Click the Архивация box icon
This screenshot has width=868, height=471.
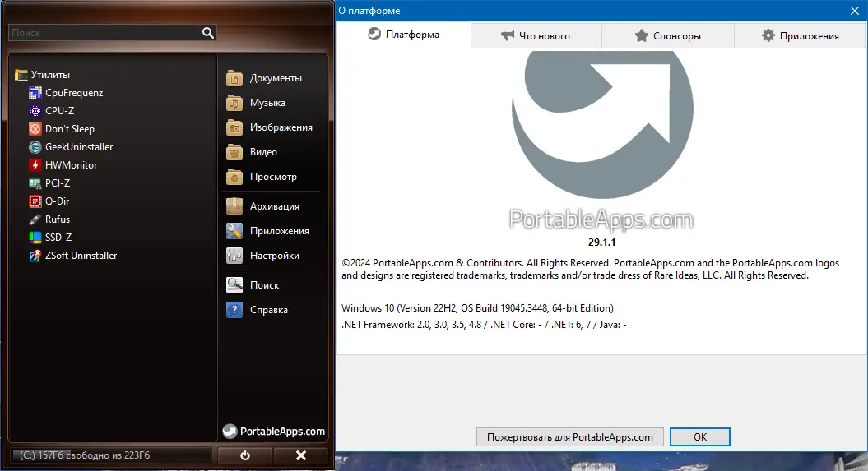[234, 206]
